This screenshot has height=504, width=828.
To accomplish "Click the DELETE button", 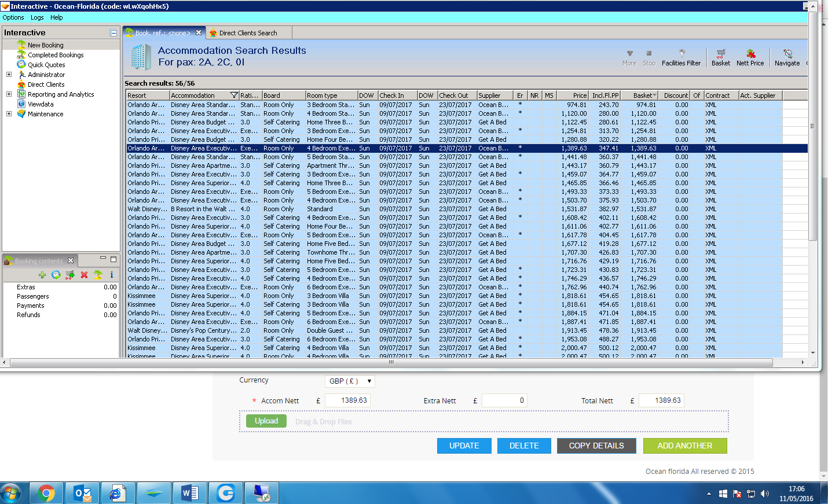I will pyautogui.click(x=524, y=446).
